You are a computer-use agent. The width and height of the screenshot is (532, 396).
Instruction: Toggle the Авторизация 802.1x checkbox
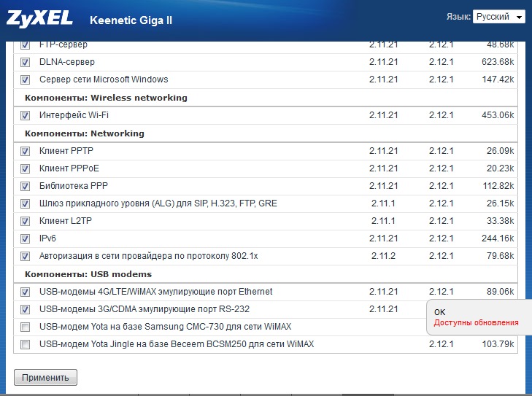tap(25, 256)
